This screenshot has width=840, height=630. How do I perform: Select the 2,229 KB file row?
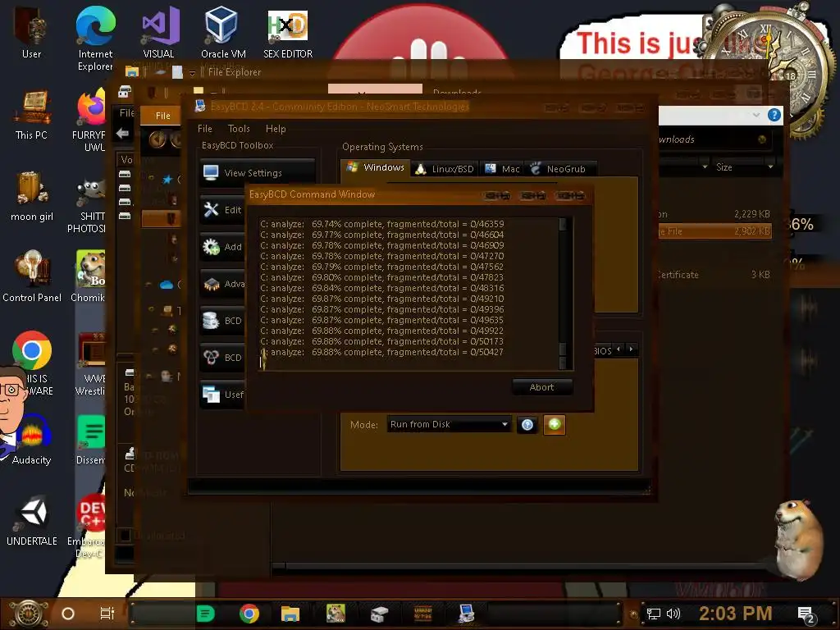[x=714, y=214]
